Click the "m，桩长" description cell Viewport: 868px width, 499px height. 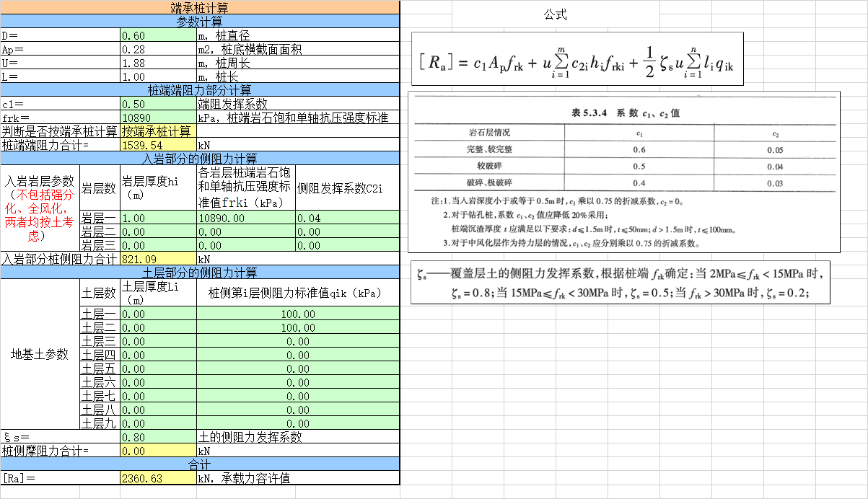coord(298,76)
